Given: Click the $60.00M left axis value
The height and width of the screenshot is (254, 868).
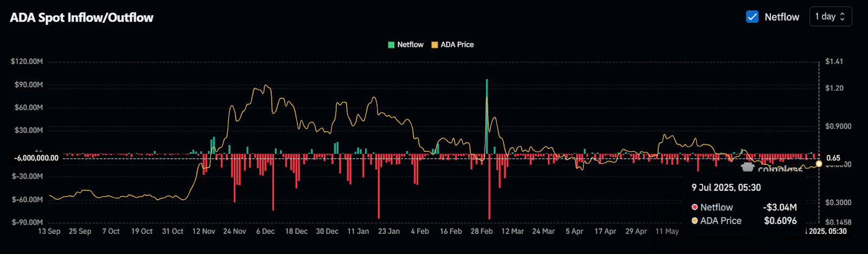Looking at the screenshot, I should pos(29,107).
